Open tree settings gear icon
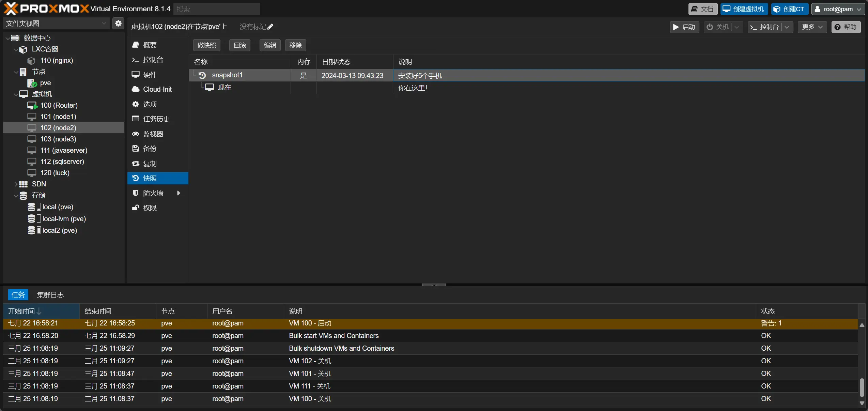 (118, 24)
